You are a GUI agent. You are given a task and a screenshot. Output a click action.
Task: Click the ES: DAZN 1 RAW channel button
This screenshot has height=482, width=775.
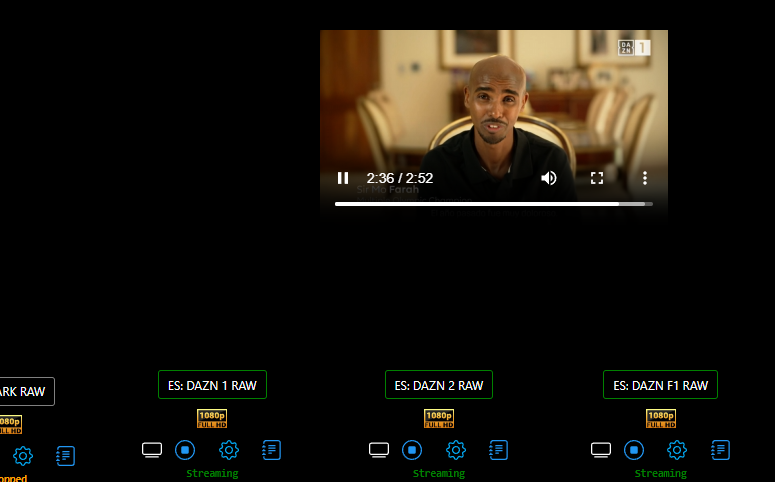click(x=213, y=385)
